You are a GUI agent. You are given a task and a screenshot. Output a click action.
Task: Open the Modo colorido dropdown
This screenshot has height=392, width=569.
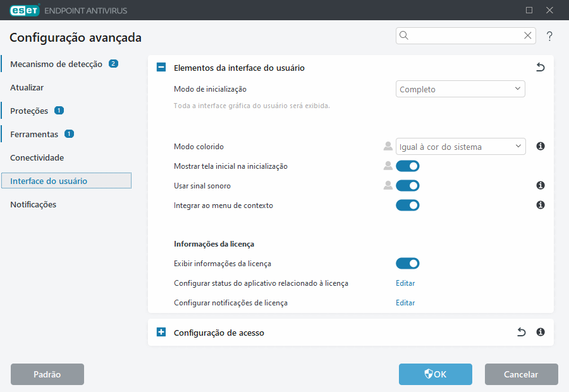click(460, 146)
